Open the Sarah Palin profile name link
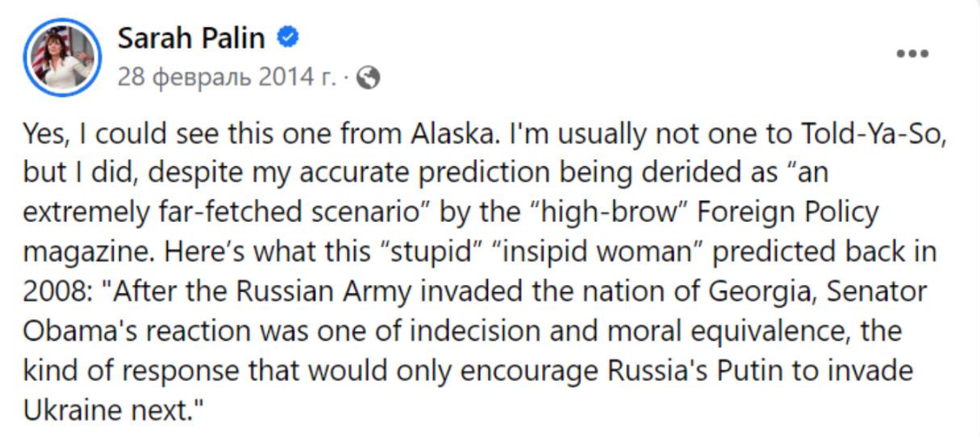Viewport: 980px width, 440px height. pos(192,37)
